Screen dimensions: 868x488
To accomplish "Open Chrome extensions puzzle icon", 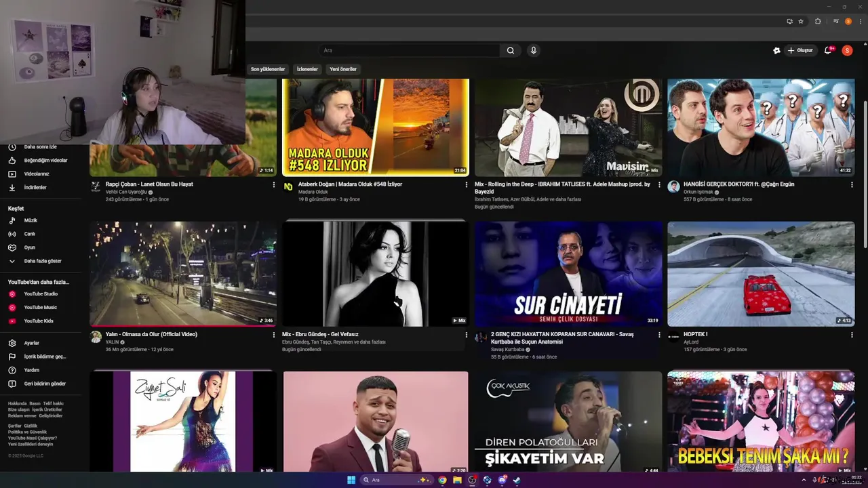I will tap(818, 21).
